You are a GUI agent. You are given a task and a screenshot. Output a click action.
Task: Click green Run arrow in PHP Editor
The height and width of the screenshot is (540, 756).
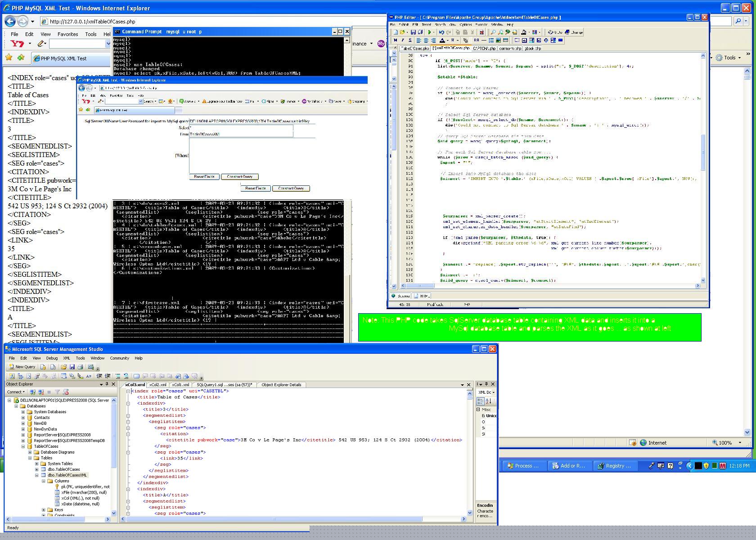point(430,32)
